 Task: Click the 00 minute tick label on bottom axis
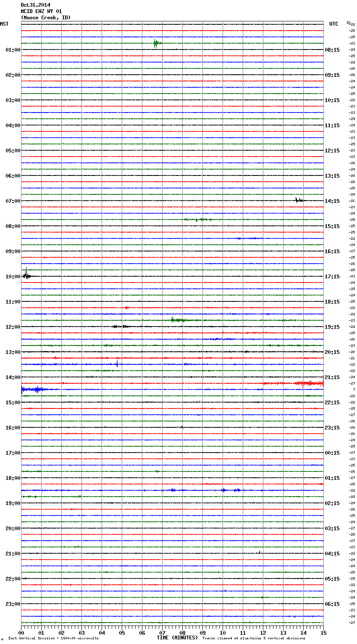[21, 633]
